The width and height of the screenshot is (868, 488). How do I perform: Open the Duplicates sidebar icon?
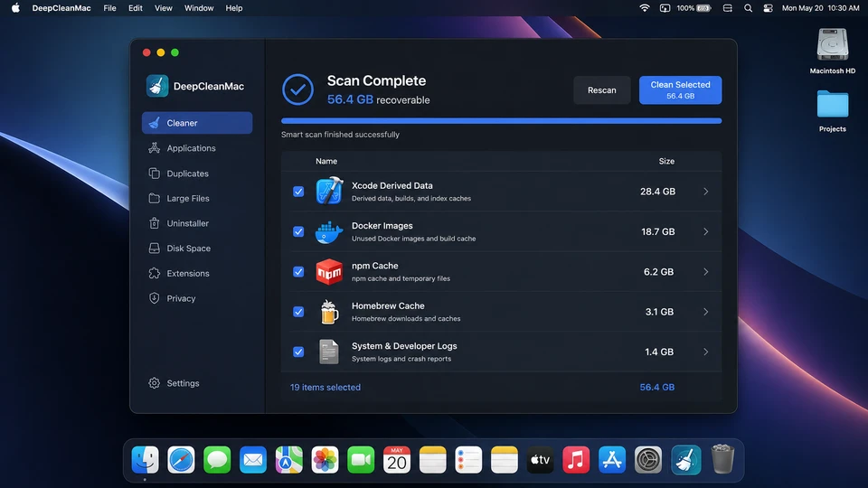[x=155, y=174]
